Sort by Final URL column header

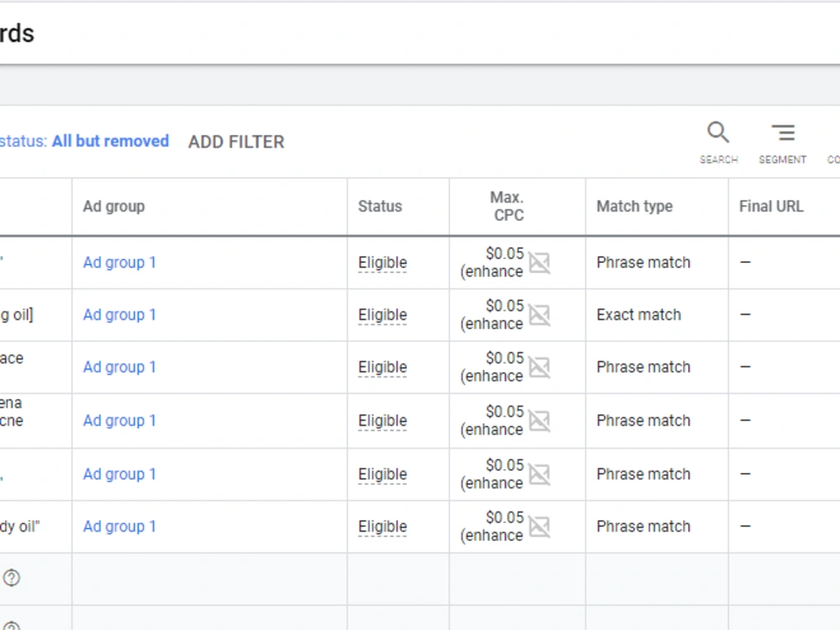coord(771,207)
